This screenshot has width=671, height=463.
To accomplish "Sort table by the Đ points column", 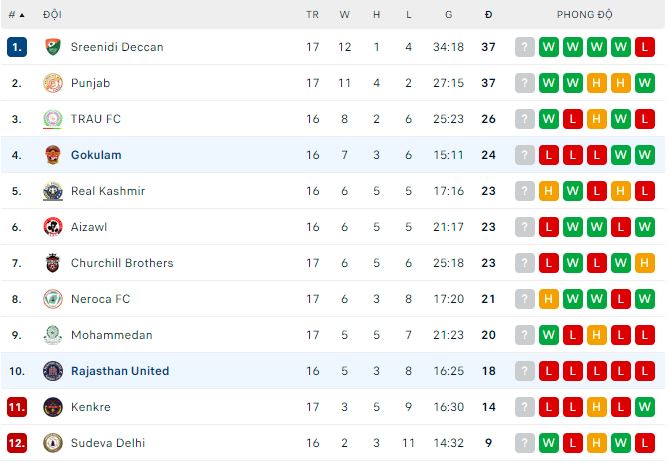I will [488, 15].
